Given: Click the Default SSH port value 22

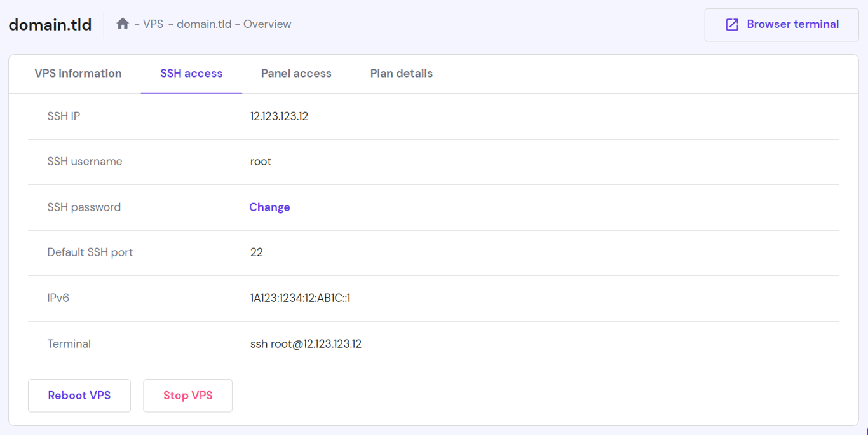Looking at the screenshot, I should point(256,252).
